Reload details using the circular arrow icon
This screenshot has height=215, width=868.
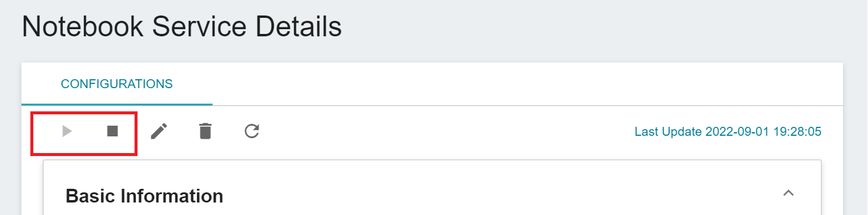pyautogui.click(x=252, y=131)
